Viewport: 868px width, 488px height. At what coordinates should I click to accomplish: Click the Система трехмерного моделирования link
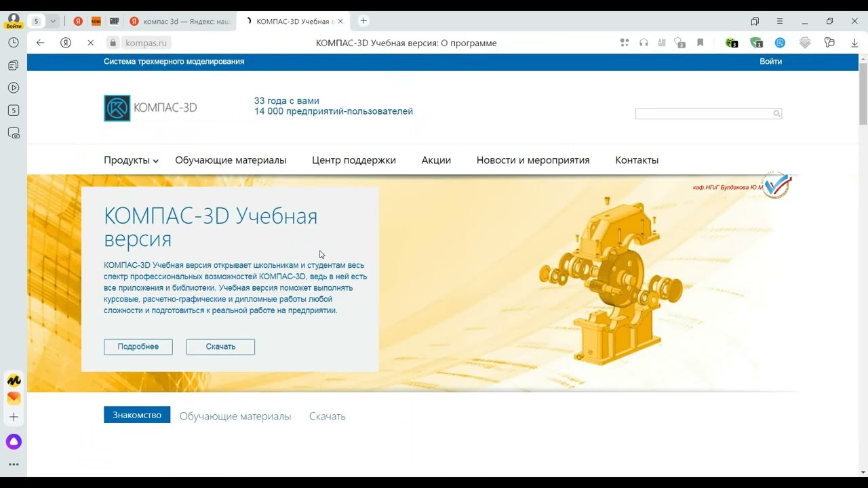[x=174, y=62]
